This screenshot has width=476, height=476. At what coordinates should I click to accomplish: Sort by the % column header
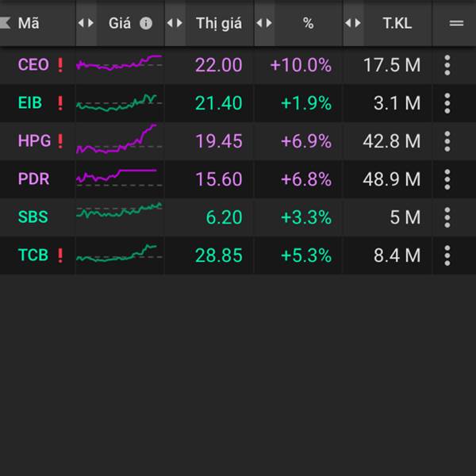point(308,23)
